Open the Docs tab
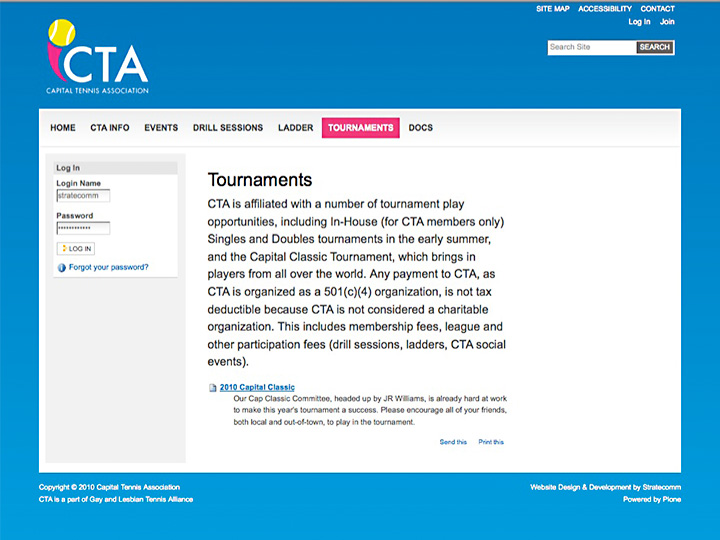This screenshot has height=540, width=720. click(421, 128)
